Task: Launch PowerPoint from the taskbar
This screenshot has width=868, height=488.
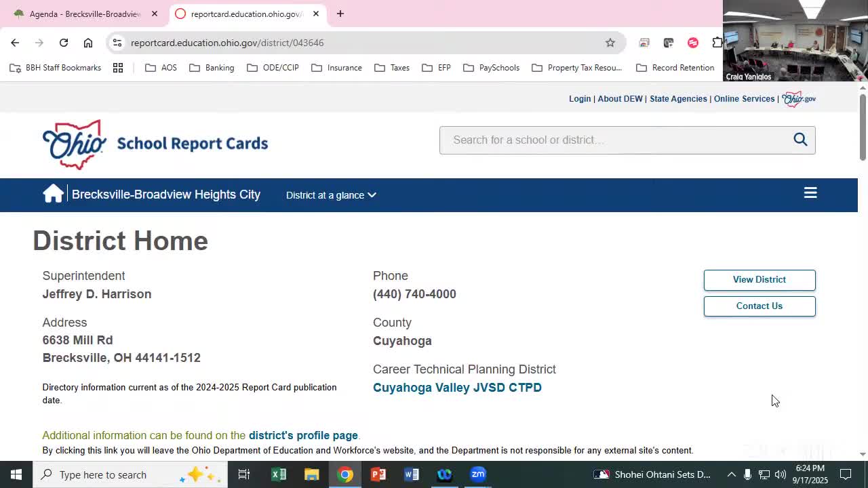Action: click(x=378, y=474)
